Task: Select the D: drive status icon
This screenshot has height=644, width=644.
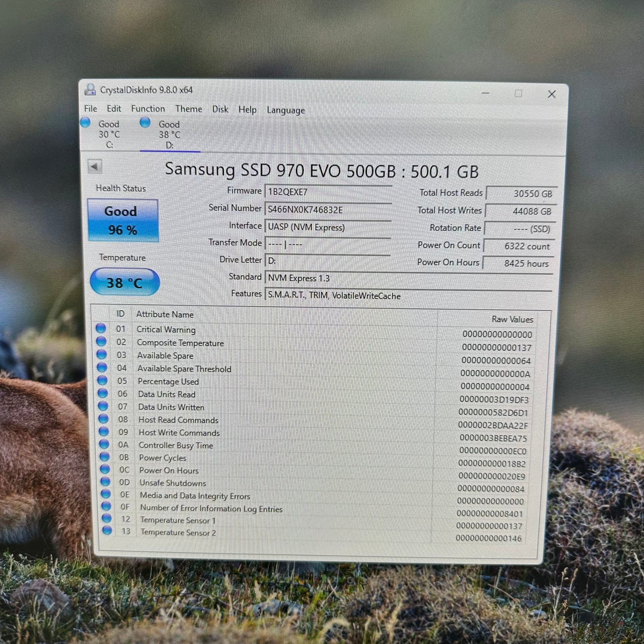Action: [145, 123]
